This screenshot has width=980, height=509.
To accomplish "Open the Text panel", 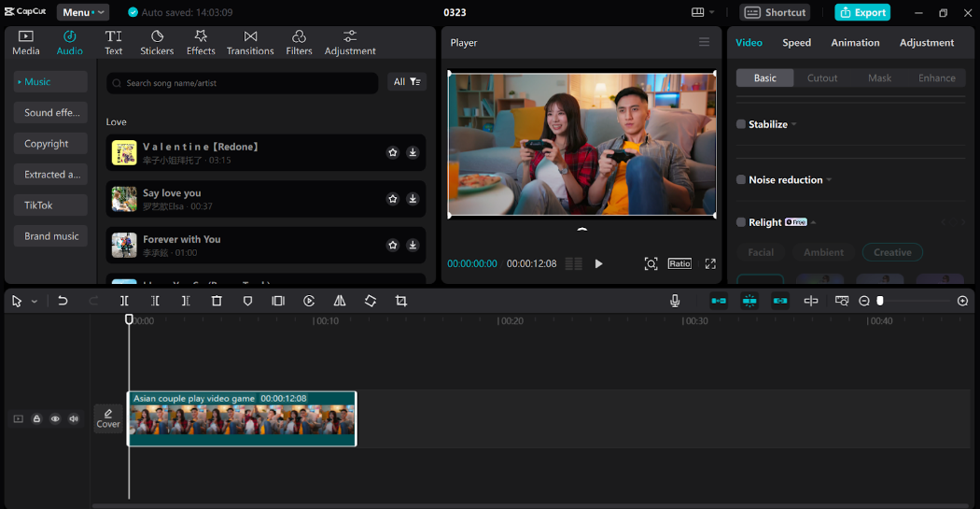I will [x=113, y=43].
